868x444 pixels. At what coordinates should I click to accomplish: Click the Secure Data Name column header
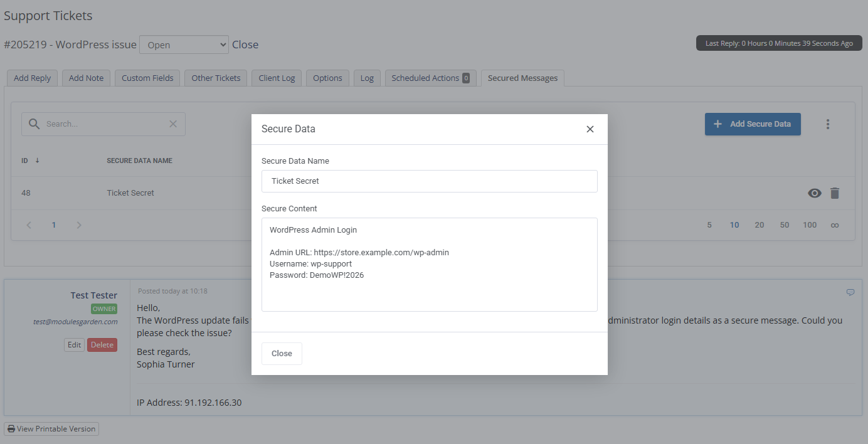[139, 161]
